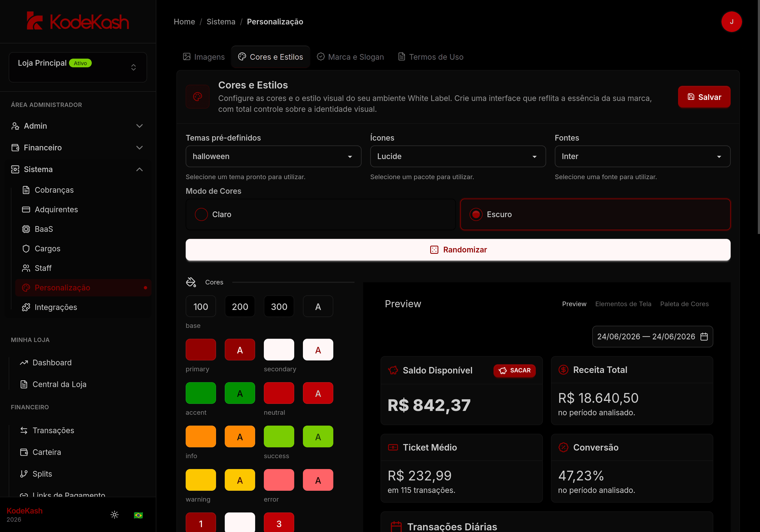Click the Adquirentes card icon

tap(26, 210)
